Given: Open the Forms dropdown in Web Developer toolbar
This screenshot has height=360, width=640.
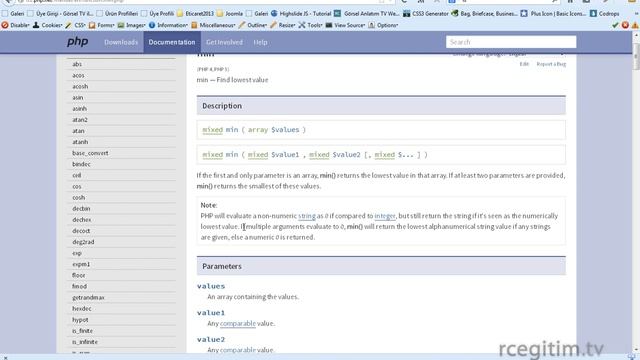Looking at the screenshot, I should coord(102,25).
